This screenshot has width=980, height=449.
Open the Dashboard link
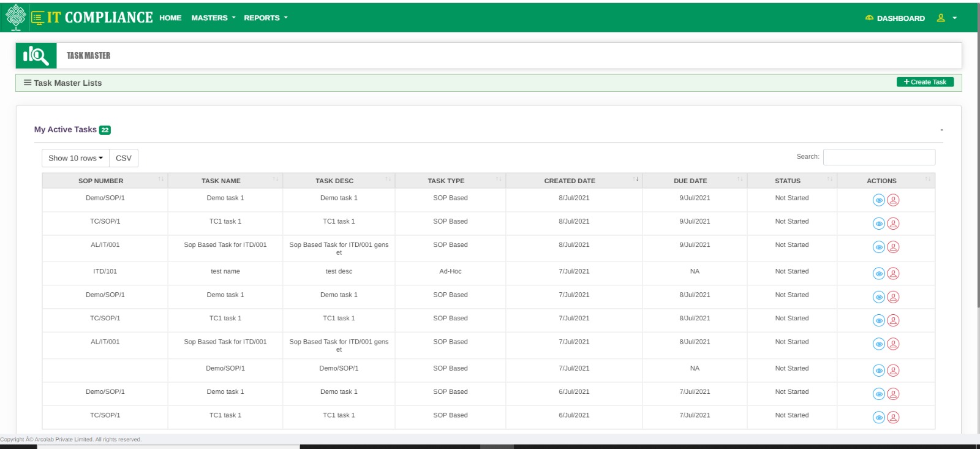[895, 18]
